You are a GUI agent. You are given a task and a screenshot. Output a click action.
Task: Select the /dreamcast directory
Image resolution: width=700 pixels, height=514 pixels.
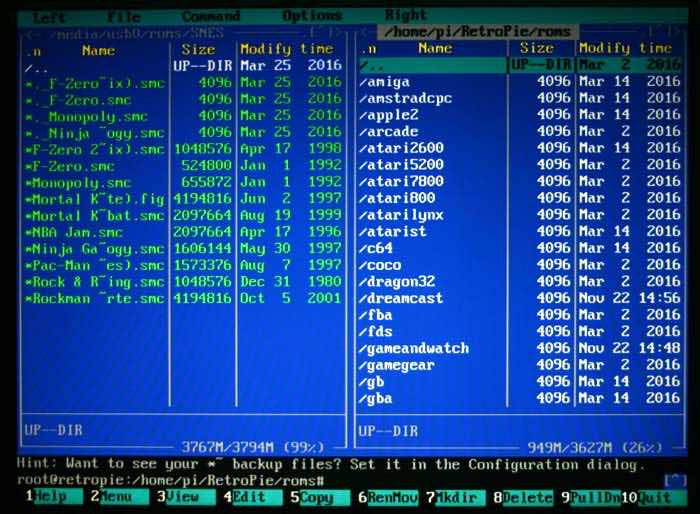point(520,298)
